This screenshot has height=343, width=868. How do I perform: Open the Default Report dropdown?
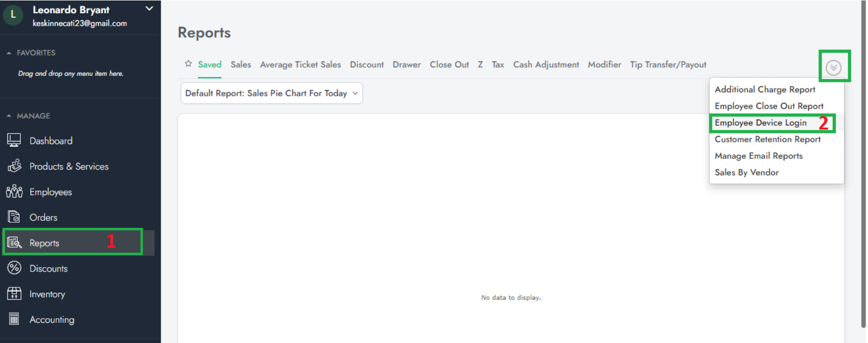(271, 93)
